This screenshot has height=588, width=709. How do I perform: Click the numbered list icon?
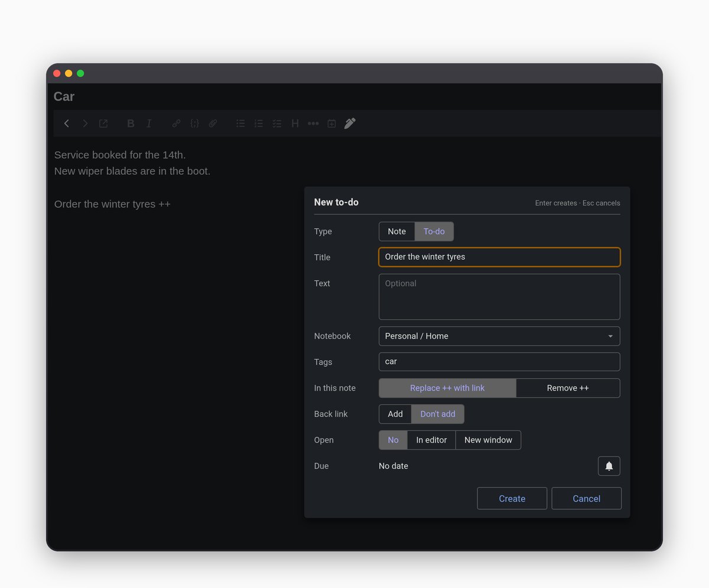tap(259, 124)
